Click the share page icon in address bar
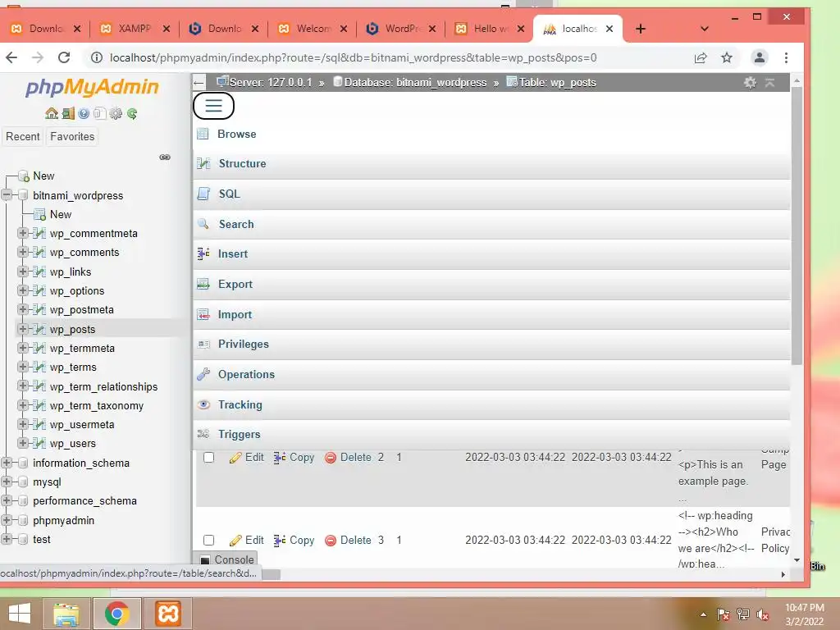The width and height of the screenshot is (840, 630). 701,58
